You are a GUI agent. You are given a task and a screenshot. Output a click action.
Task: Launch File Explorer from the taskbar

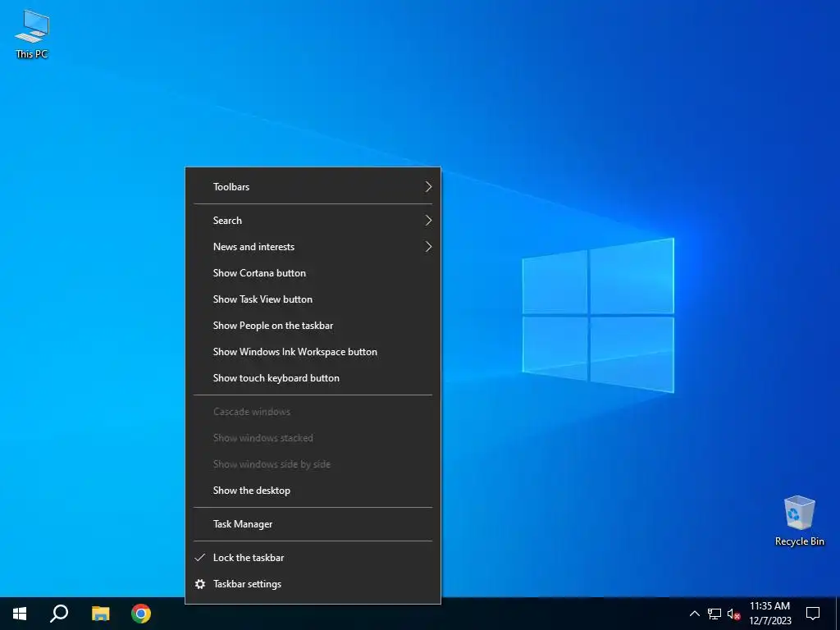[x=100, y=614]
